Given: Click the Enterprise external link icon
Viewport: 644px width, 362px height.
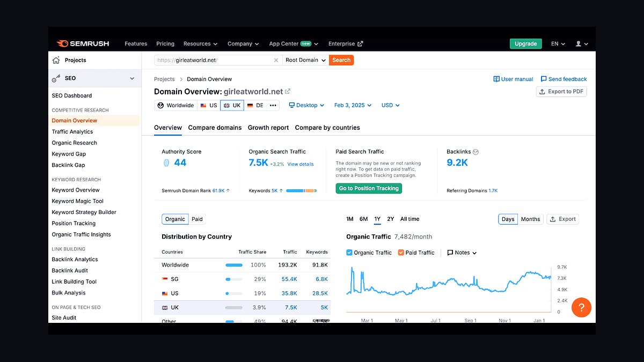Looking at the screenshot, I should [360, 43].
